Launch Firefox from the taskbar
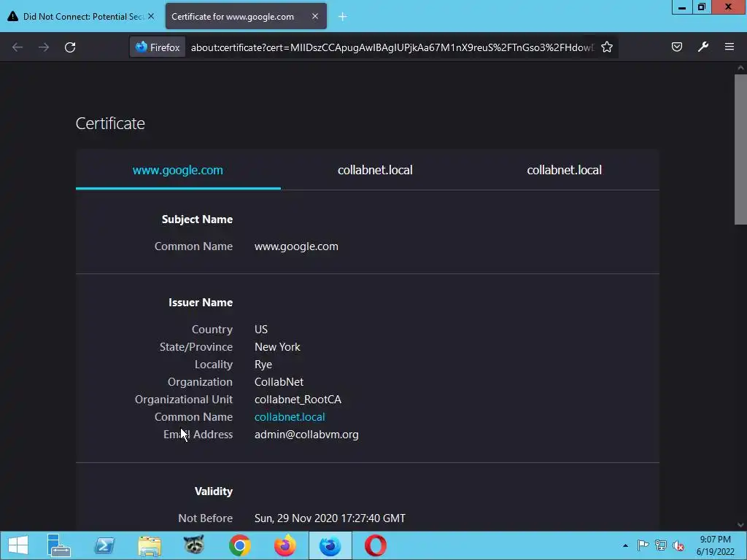The height and width of the screenshot is (560, 747). pos(285,545)
